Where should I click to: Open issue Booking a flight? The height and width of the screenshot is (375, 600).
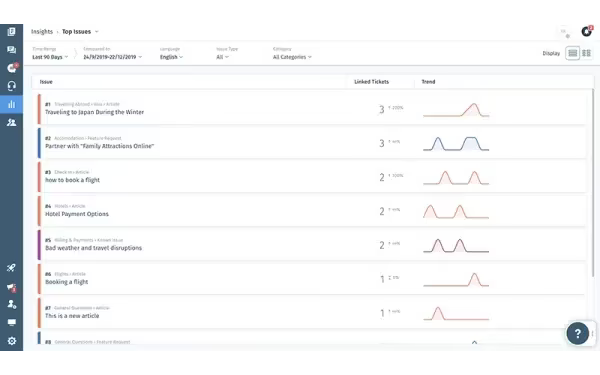[67, 282]
